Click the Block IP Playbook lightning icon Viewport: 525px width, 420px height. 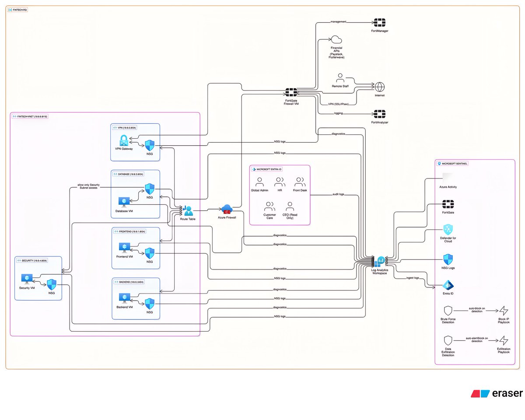pos(504,311)
